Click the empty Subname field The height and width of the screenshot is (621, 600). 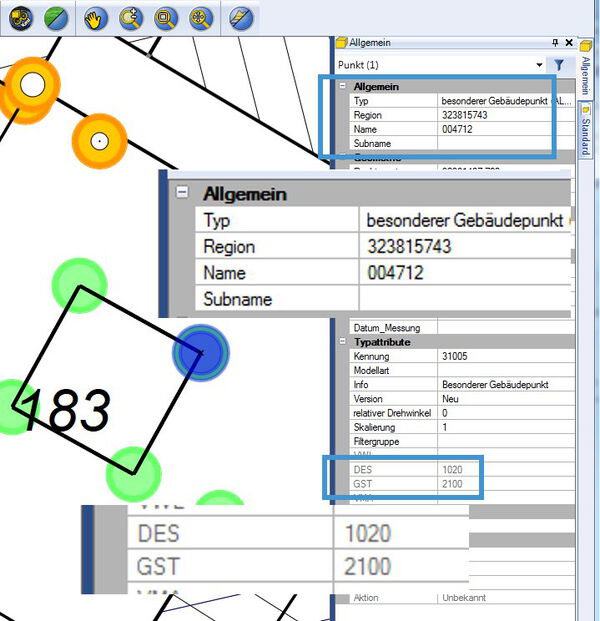click(494, 144)
